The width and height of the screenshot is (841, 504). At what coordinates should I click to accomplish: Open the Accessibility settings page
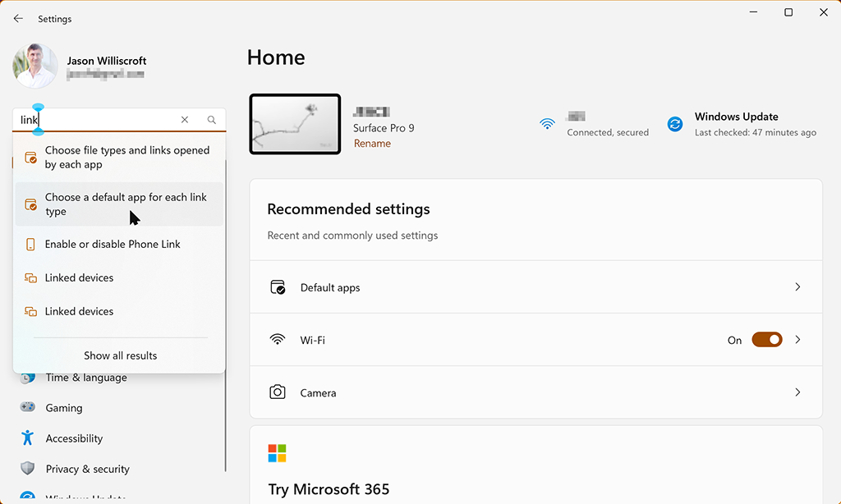coord(74,438)
